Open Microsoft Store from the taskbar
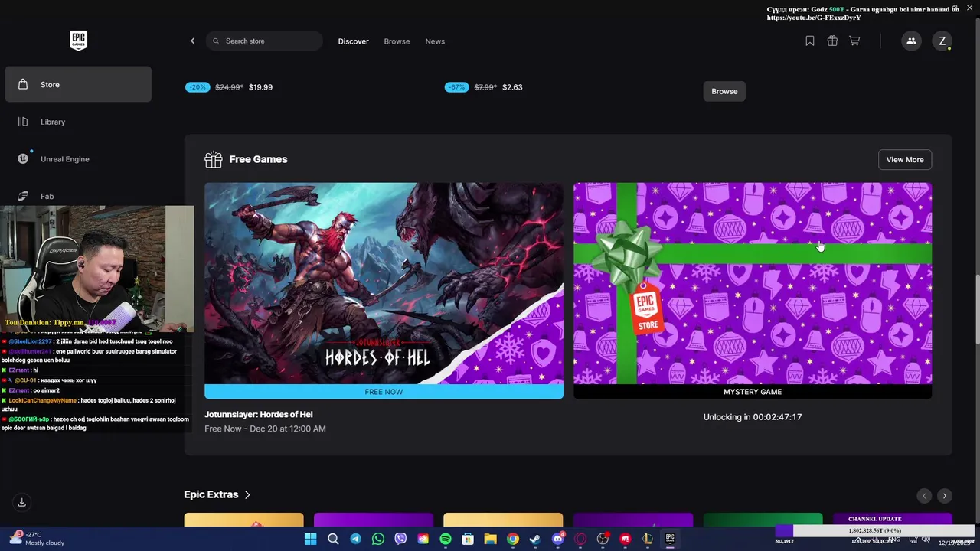The height and width of the screenshot is (551, 980). click(x=468, y=539)
